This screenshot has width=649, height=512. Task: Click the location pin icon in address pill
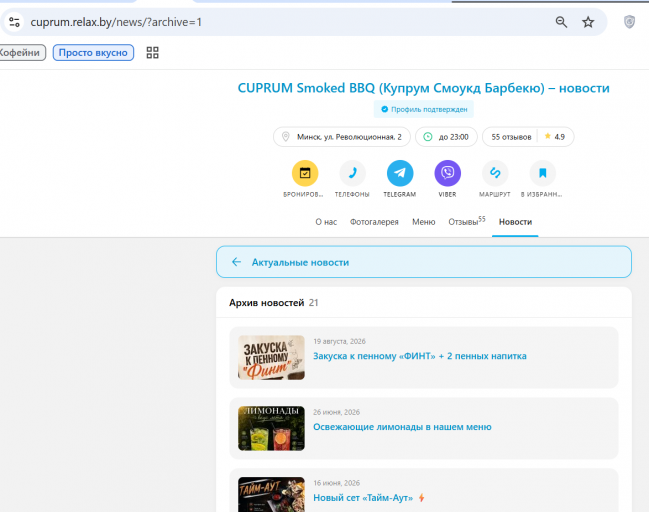[x=286, y=137]
